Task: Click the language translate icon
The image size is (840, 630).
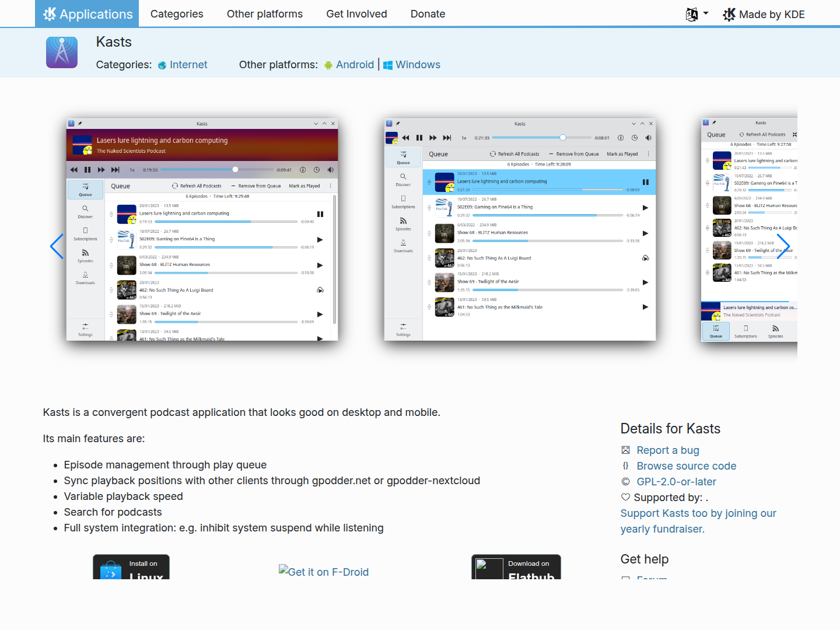Action: point(692,14)
